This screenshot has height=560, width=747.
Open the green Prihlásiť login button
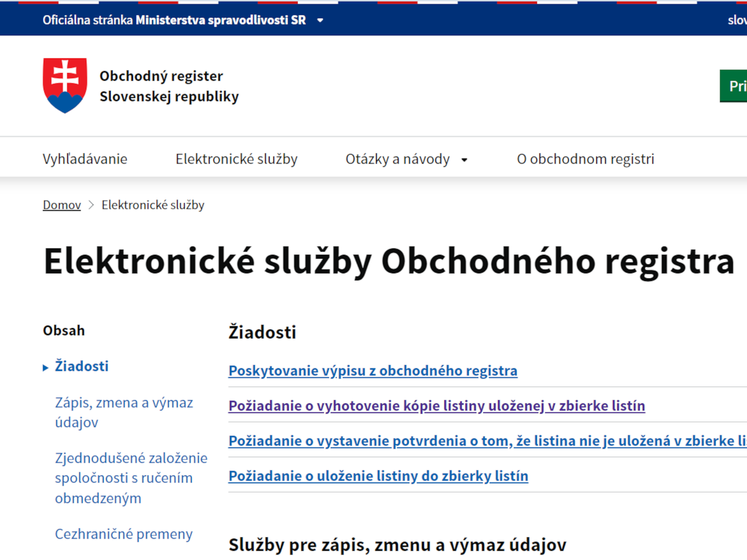(737, 86)
